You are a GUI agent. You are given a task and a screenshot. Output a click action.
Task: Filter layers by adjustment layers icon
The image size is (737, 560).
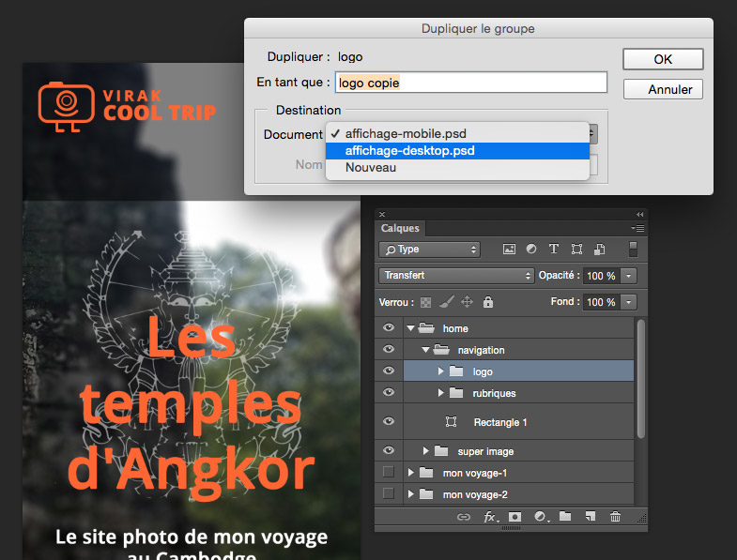[x=531, y=249]
